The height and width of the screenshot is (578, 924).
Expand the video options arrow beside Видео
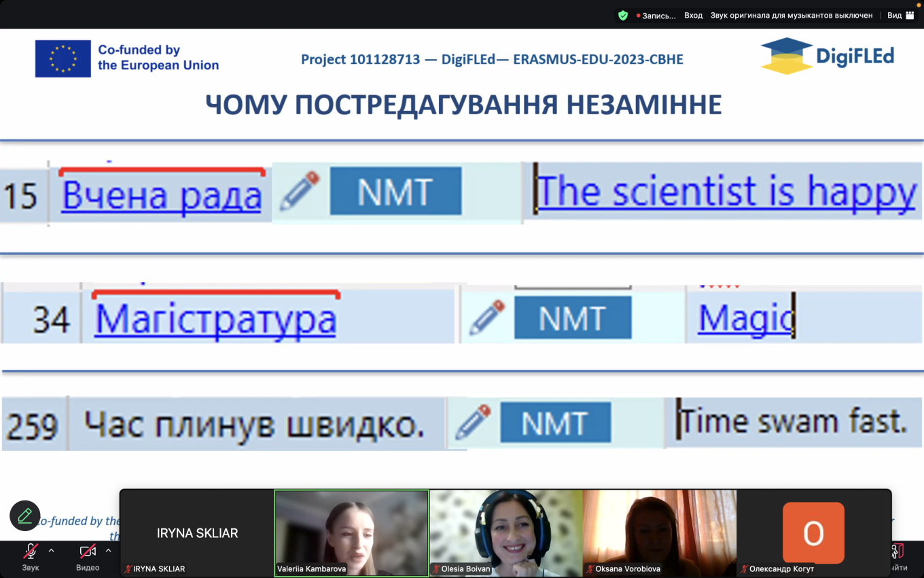[x=108, y=551]
